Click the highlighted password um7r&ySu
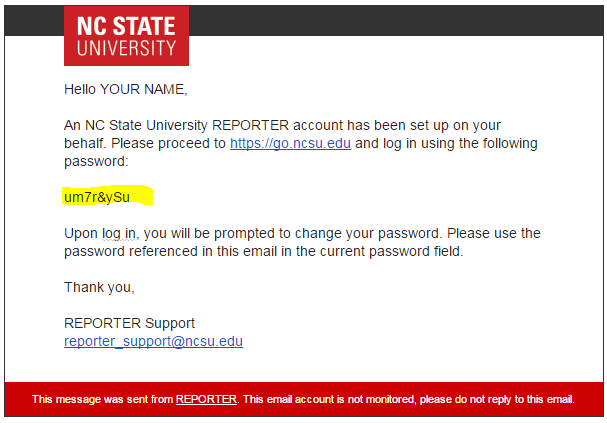 pos(97,197)
